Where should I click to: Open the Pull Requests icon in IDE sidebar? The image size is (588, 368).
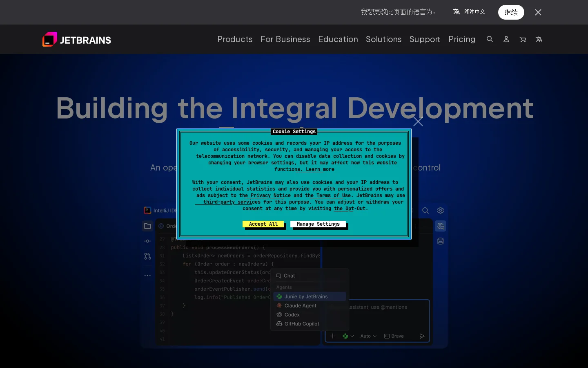click(147, 256)
